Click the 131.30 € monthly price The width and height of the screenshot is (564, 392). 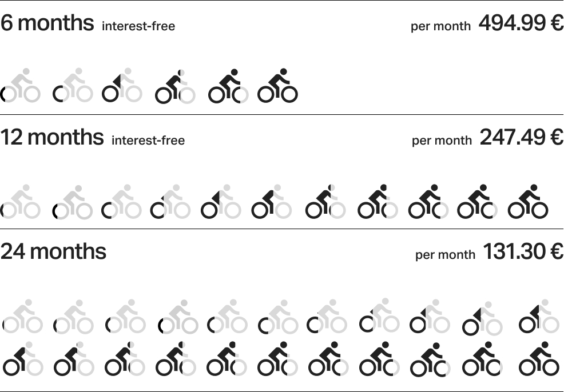(x=523, y=251)
